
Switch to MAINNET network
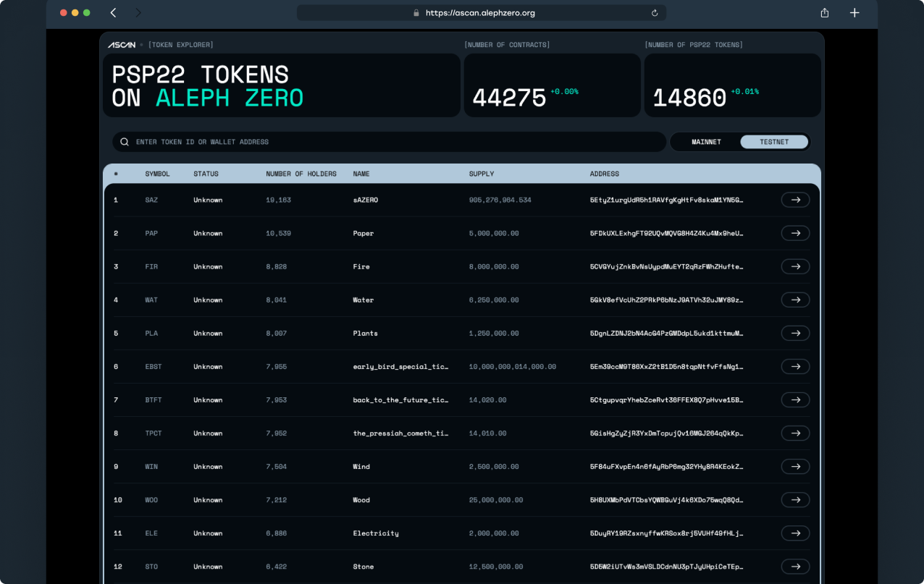pyautogui.click(x=706, y=142)
